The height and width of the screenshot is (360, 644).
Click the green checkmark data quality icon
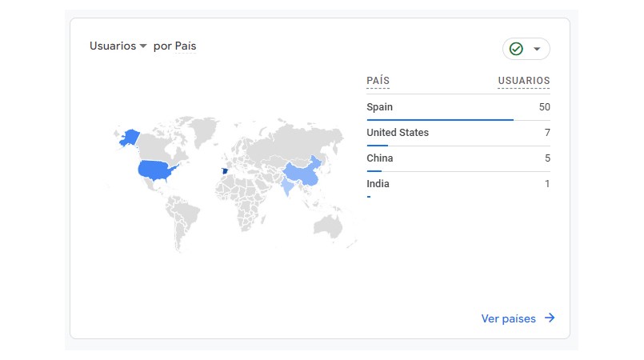pyautogui.click(x=516, y=49)
